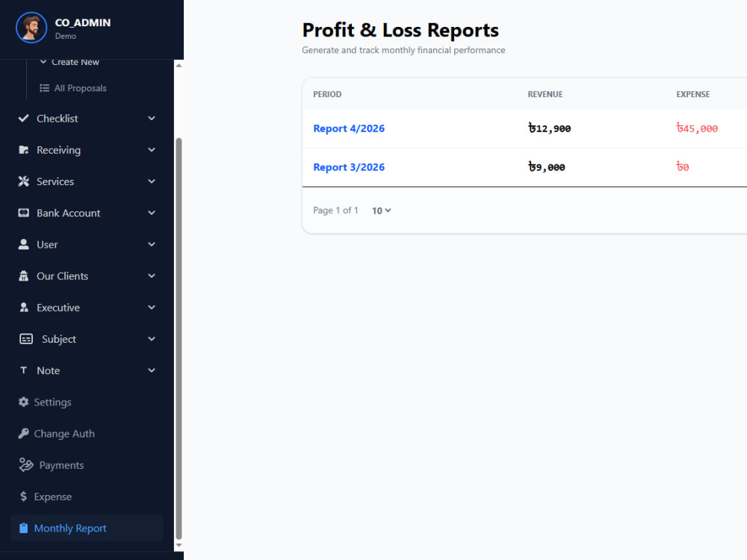The height and width of the screenshot is (560, 747).
Task: Open All Proposals in sidebar
Action: (x=80, y=88)
